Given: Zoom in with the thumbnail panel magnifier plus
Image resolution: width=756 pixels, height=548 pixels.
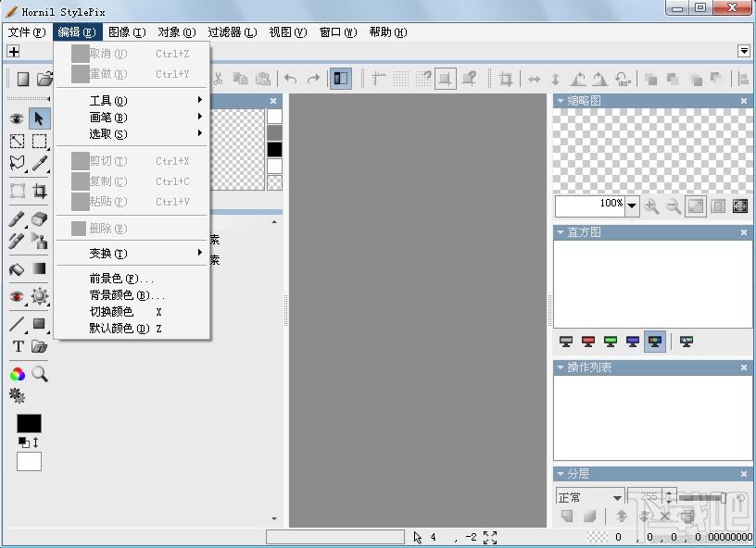Looking at the screenshot, I should tap(651, 206).
